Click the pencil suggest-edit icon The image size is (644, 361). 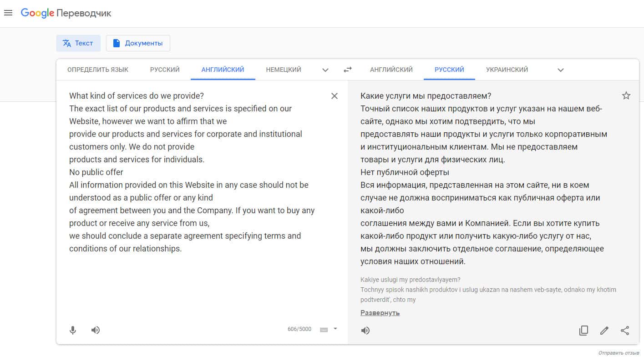point(604,331)
